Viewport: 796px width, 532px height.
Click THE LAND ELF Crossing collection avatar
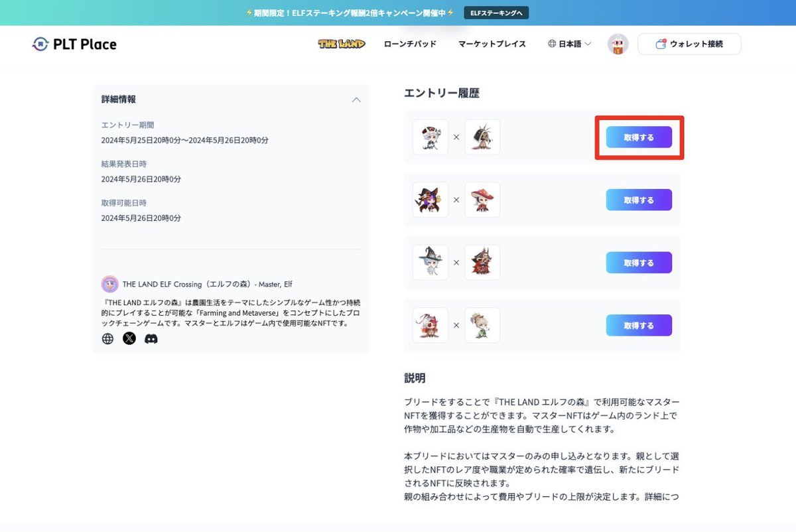pos(109,284)
